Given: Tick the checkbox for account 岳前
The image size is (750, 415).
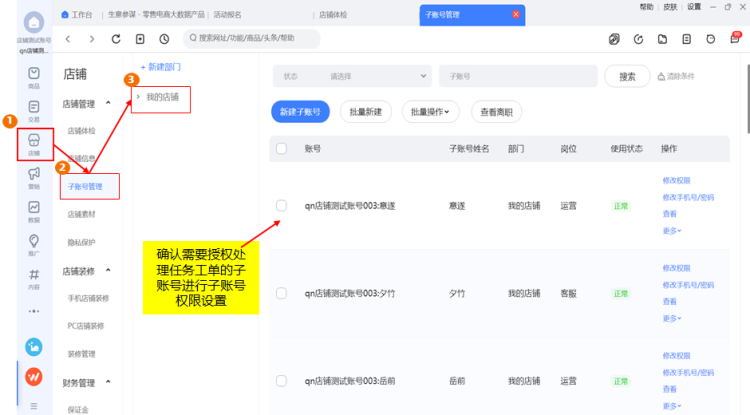Looking at the screenshot, I should coord(281,381).
